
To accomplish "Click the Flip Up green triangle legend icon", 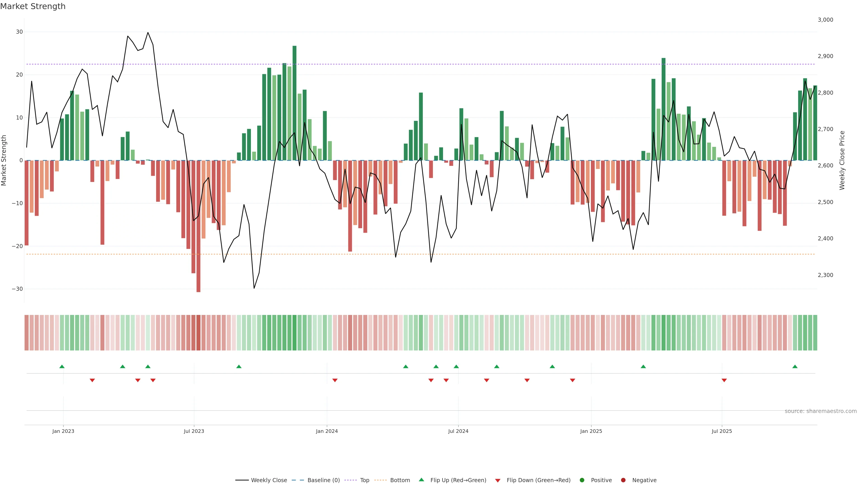I will [421, 480].
